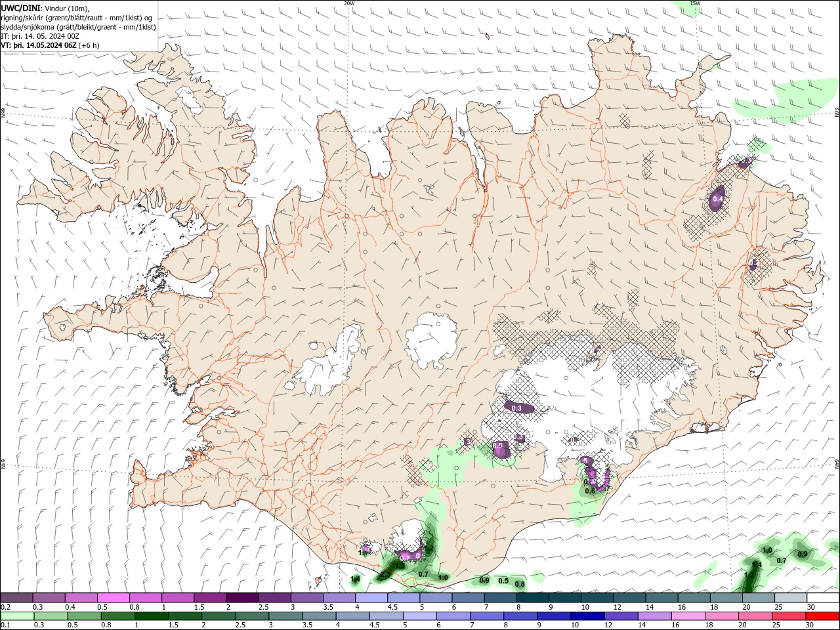Click the 'Vindur (10m)' heading text
840x630 pixels.
coord(66,8)
